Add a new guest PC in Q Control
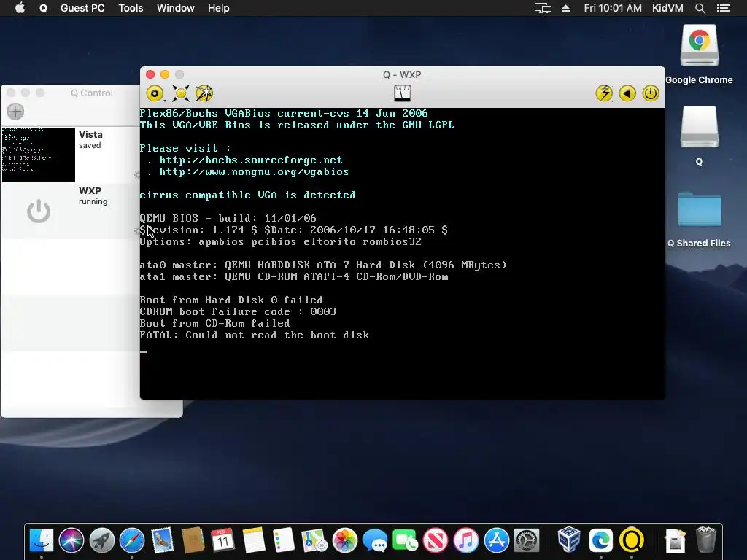This screenshot has height=560, width=747. point(15,112)
